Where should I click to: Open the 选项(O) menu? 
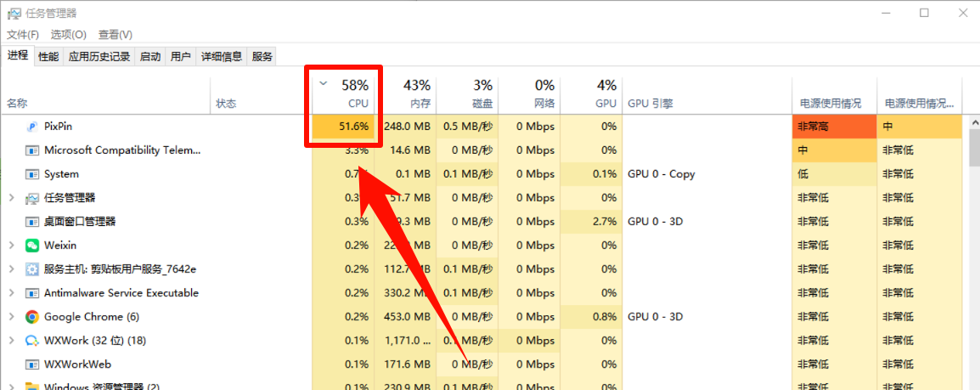68,34
